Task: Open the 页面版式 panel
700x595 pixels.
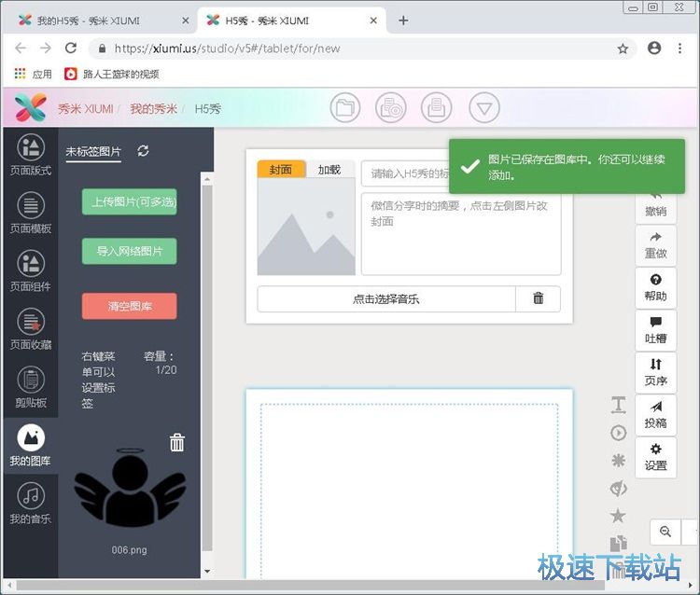Action: [x=31, y=155]
